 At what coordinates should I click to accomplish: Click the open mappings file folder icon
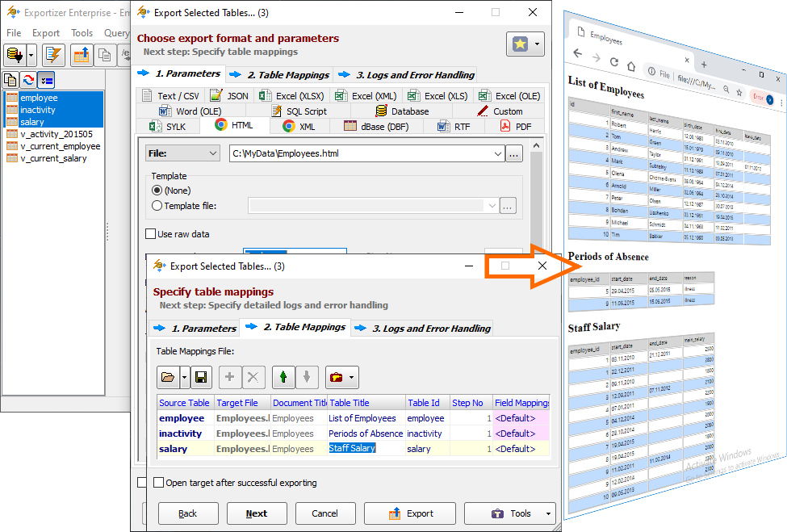point(168,377)
